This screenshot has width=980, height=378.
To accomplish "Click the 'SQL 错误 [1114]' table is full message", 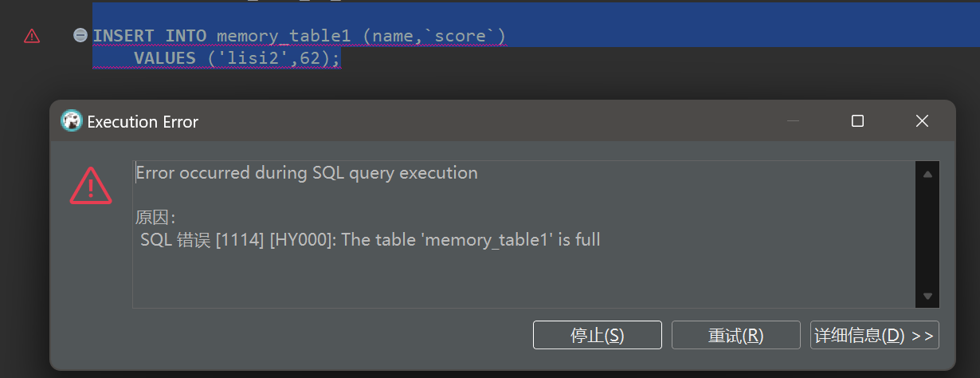I will pyautogui.click(x=370, y=239).
